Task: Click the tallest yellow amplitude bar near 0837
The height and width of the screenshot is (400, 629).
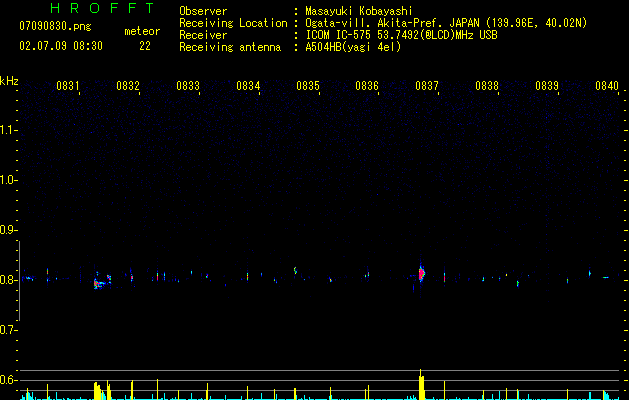Action: point(421,385)
